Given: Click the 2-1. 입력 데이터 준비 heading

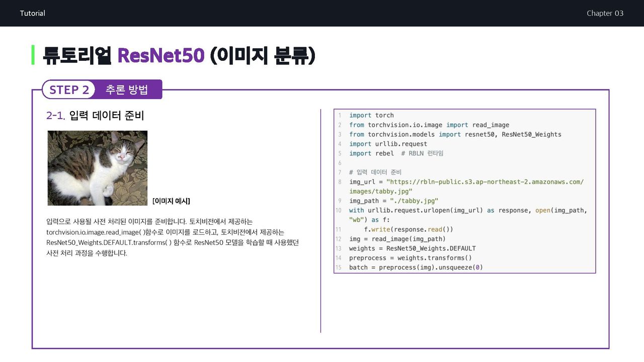Looking at the screenshot, I should point(95,116).
